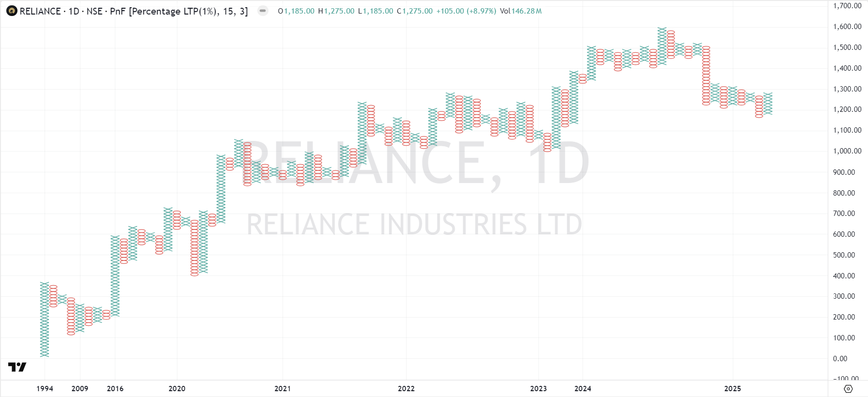Click the 1,600.00 price axis label
The height and width of the screenshot is (397, 868).
click(847, 27)
